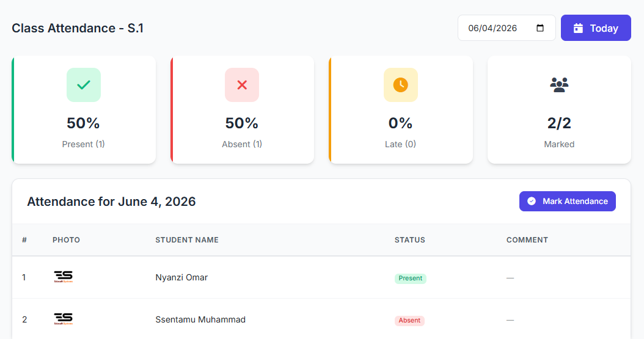
Task: Click the 'Late (0)' label
Action: pos(400,144)
